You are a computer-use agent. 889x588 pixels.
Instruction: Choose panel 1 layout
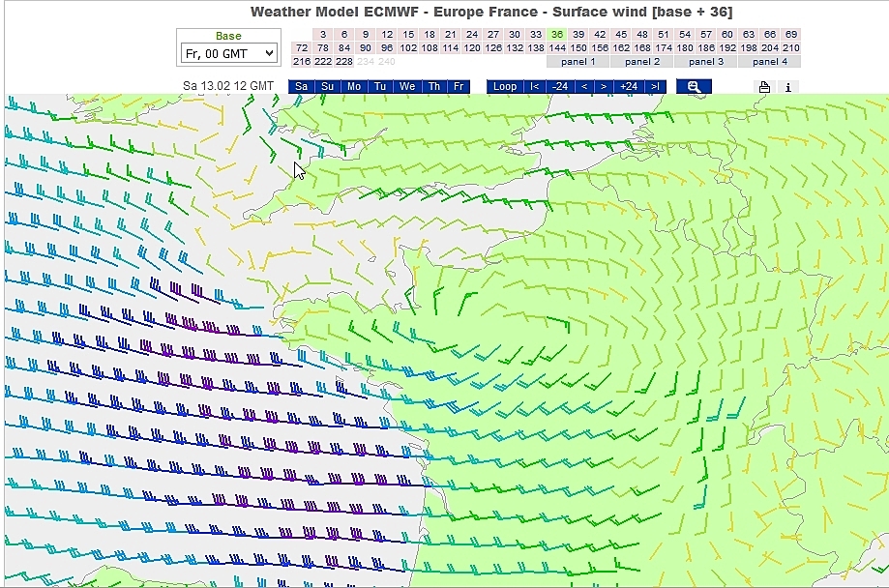click(578, 61)
